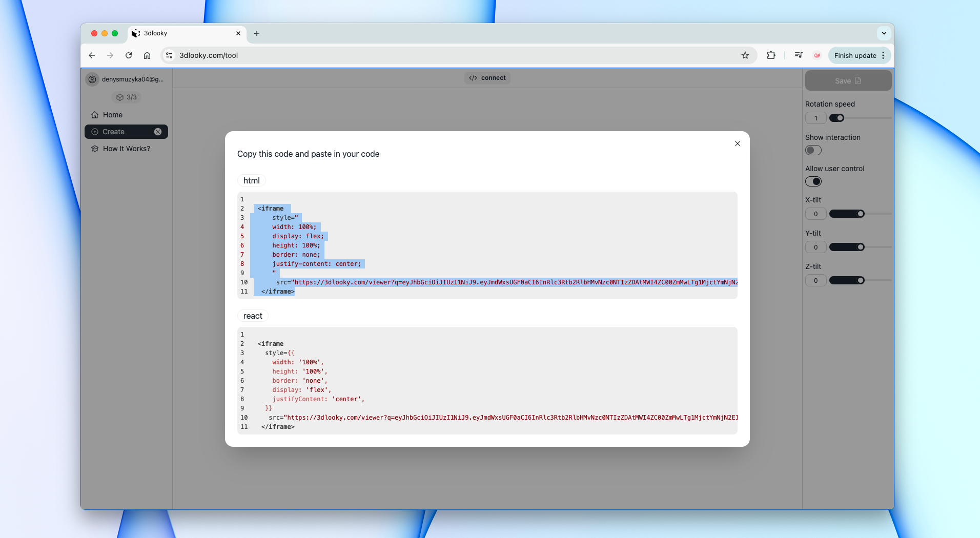980x538 pixels.
Task: Click the X icon on the Create item
Action: [158, 132]
